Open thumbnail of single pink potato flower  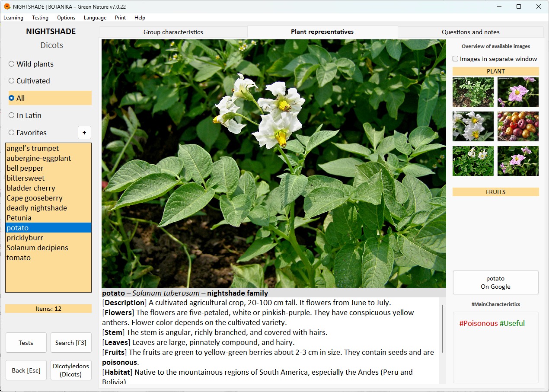click(518, 92)
